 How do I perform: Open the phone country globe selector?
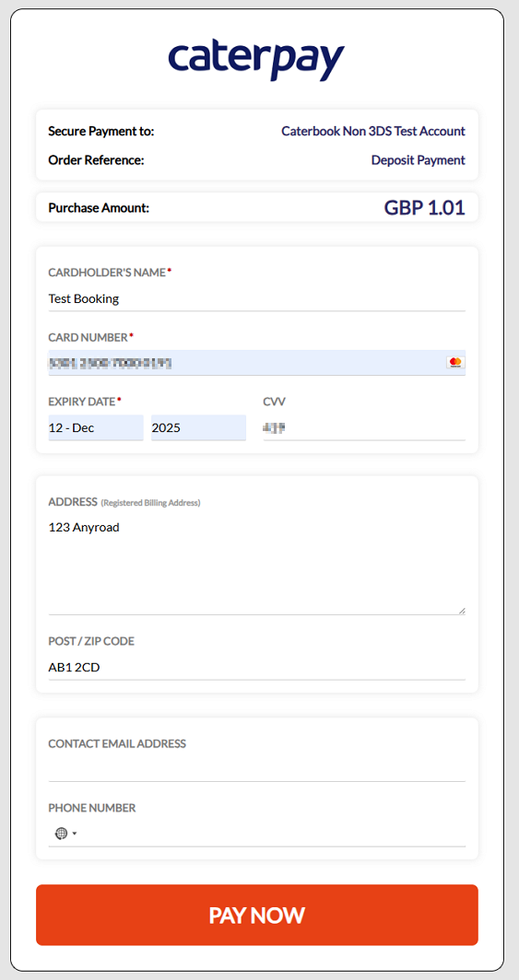(65, 834)
